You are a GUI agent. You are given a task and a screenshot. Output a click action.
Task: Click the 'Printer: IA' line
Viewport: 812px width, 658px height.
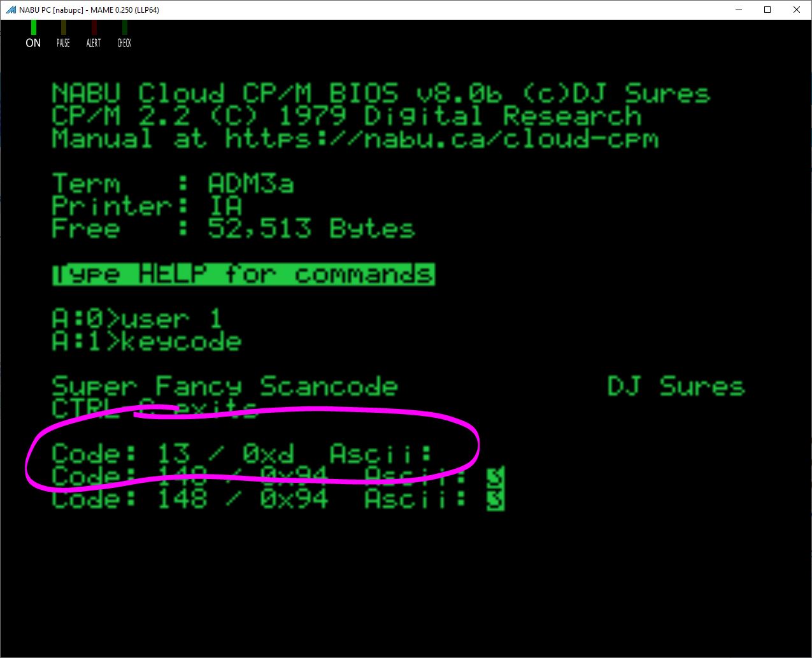(147, 206)
